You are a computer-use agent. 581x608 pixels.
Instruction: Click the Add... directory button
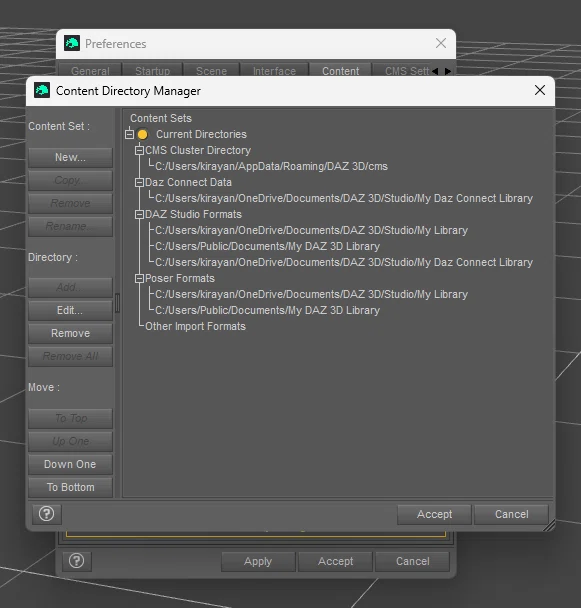coord(70,287)
